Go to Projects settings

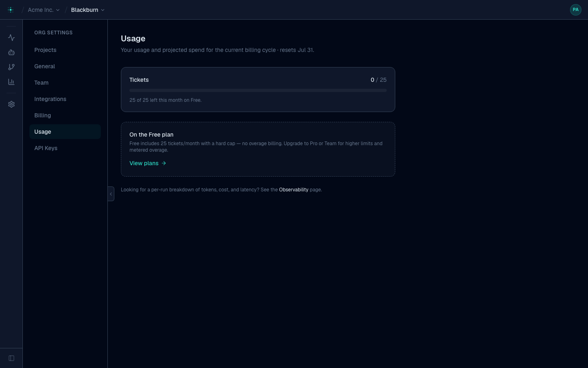(65, 50)
